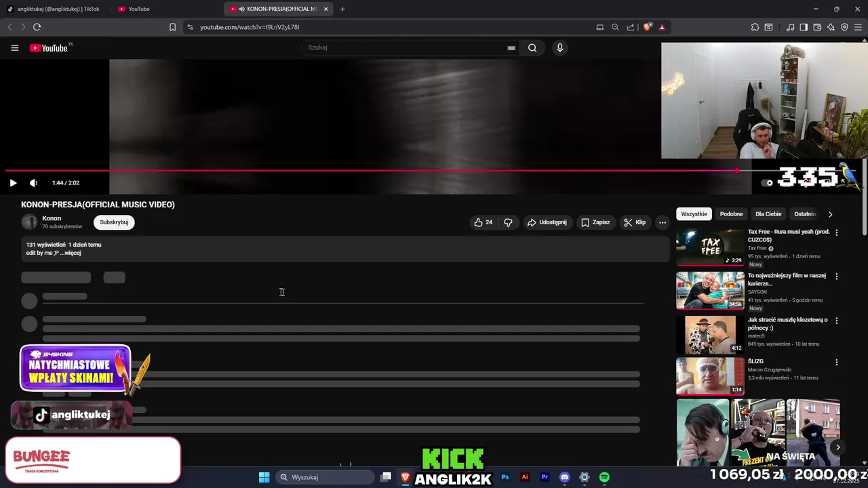Click the Udostępnij share button
The height and width of the screenshot is (488, 868).
click(547, 222)
